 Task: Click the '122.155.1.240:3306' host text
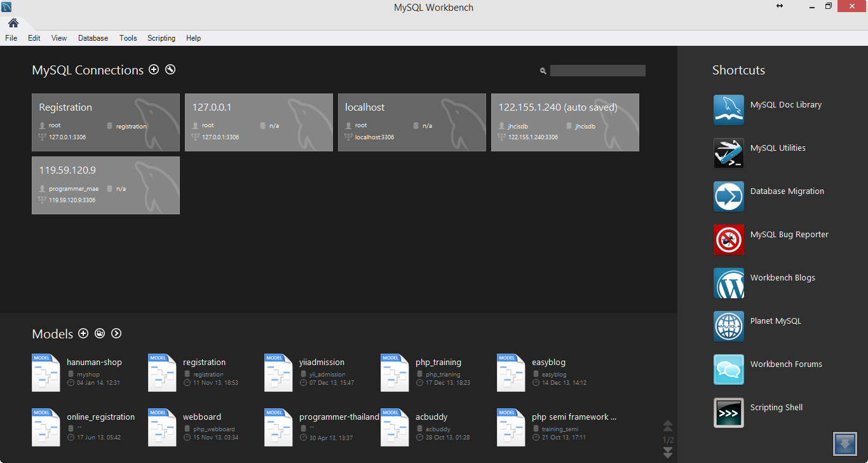click(x=533, y=137)
